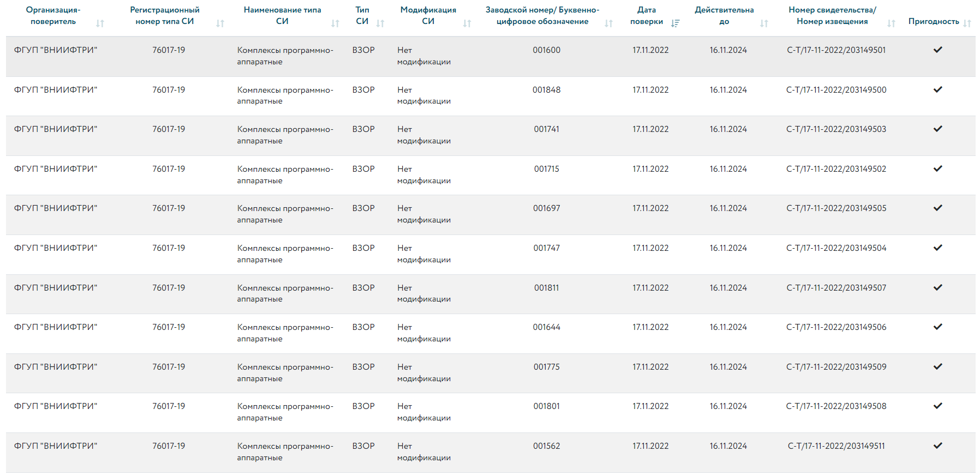Sort by Модификация СИ column
Image resolution: width=980 pixels, height=475 pixels.
coord(467,23)
